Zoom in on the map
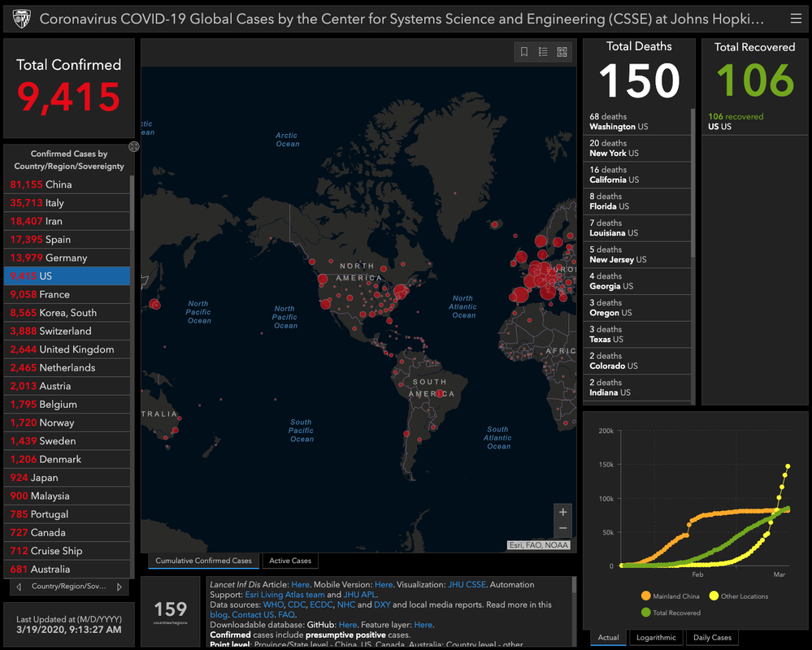Image resolution: width=812 pixels, height=650 pixels. (563, 512)
